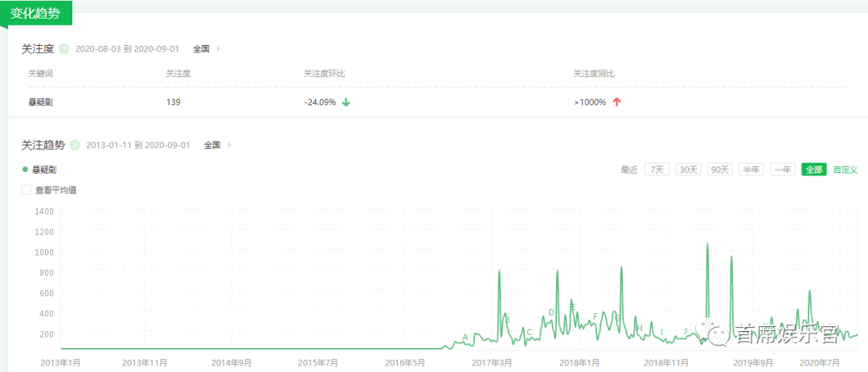Select the 半年 range button
This screenshot has width=868, height=372.
click(751, 170)
